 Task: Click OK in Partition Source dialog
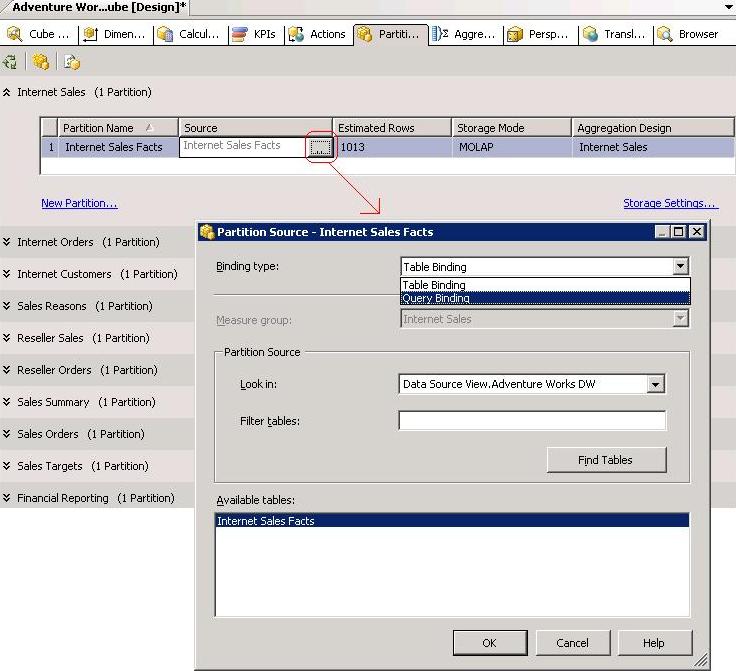tap(489, 642)
